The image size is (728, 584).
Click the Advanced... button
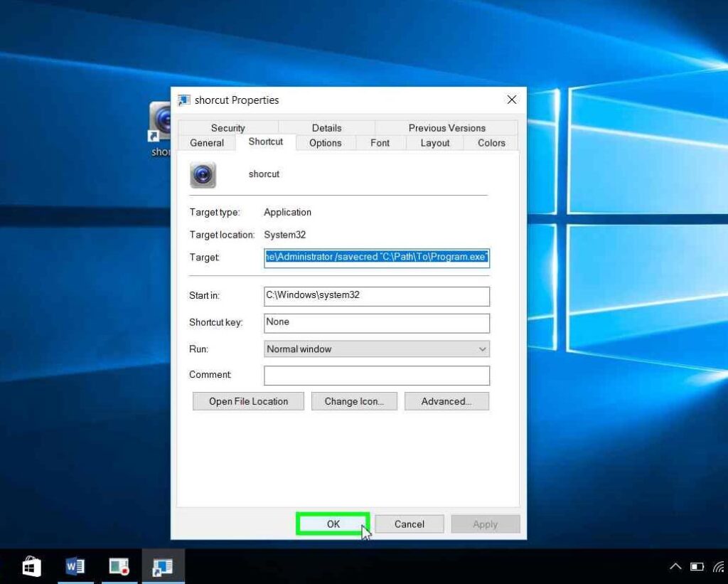(x=446, y=401)
